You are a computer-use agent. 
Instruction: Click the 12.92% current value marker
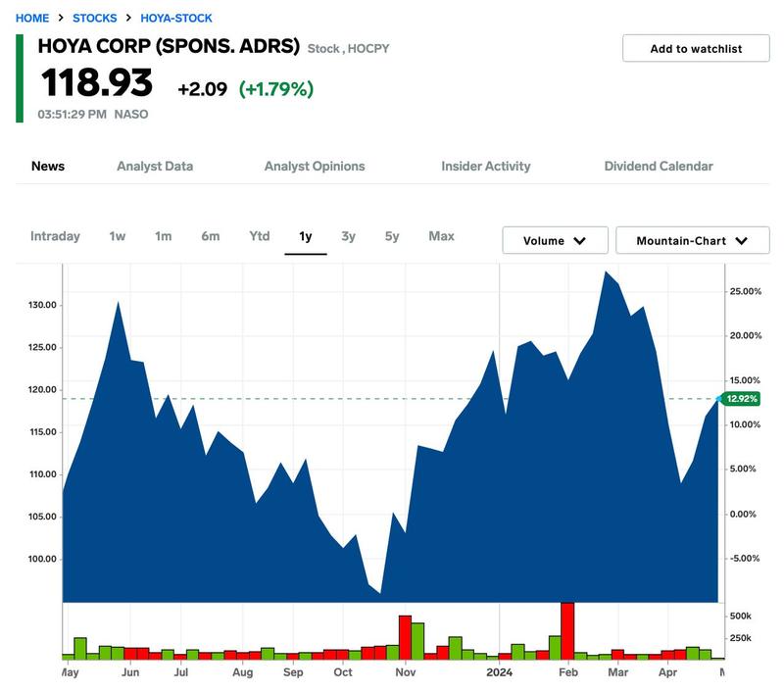[x=741, y=399]
